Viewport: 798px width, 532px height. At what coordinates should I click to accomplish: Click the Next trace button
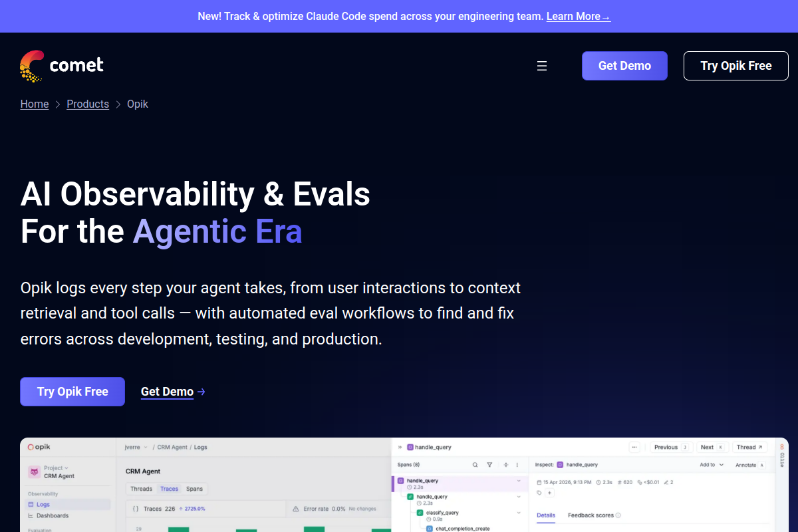[713, 448]
